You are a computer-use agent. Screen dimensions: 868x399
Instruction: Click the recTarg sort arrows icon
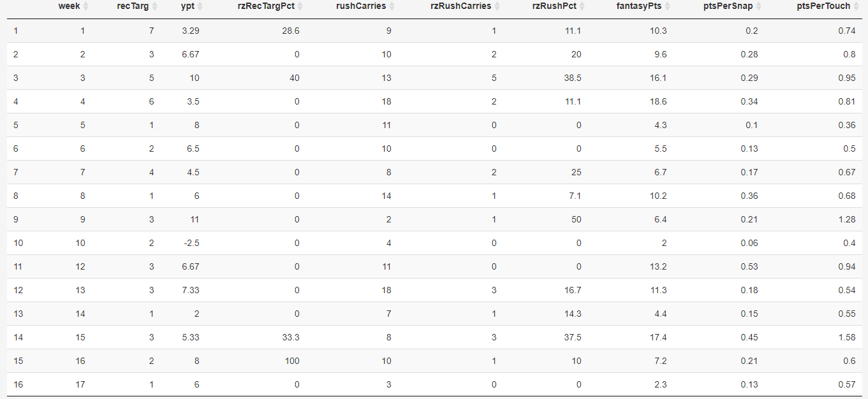click(154, 6)
